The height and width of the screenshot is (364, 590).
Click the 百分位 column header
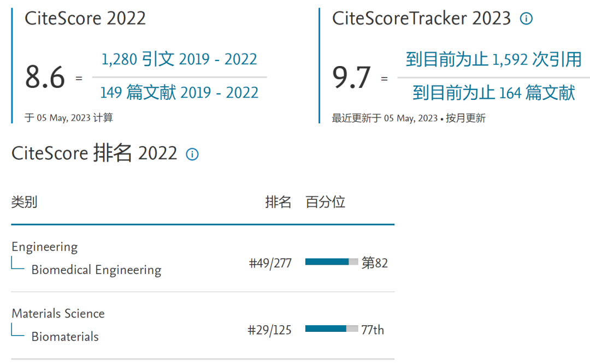[326, 202]
